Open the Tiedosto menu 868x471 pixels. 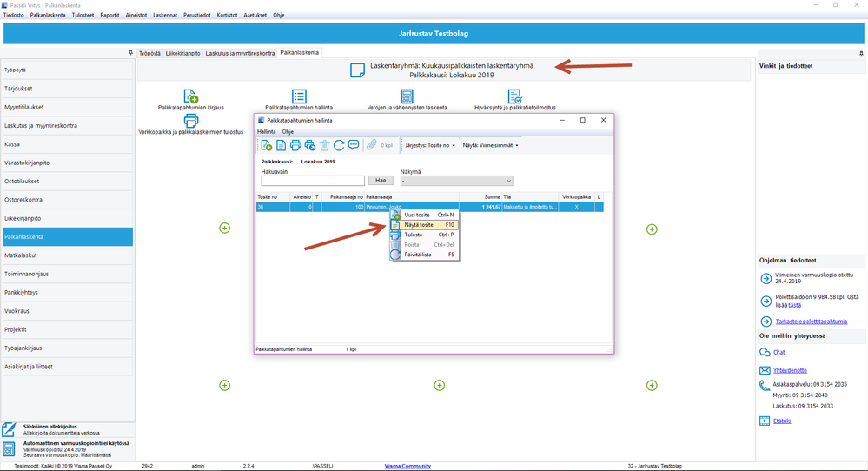[14, 15]
